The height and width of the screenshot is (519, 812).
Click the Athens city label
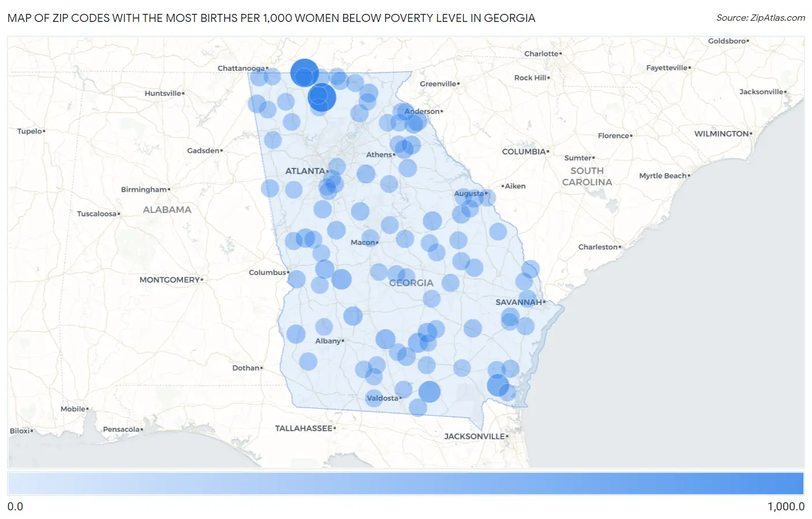379,155
